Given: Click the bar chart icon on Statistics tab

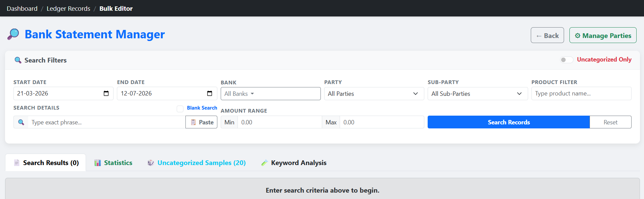Looking at the screenshot, I should (97, 163).
